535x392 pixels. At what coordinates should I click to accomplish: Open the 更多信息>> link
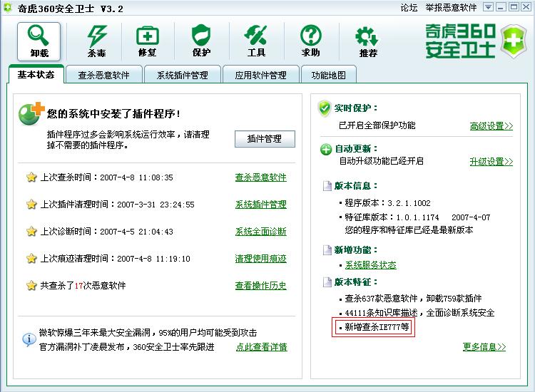[484, 346]
